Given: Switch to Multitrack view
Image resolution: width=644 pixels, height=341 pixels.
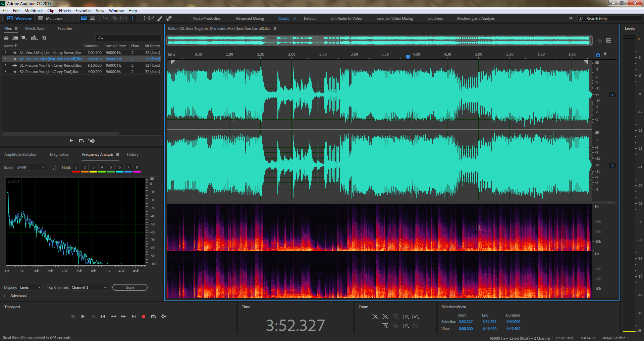Looking at the screenshot, I should (x=50, y=18).
